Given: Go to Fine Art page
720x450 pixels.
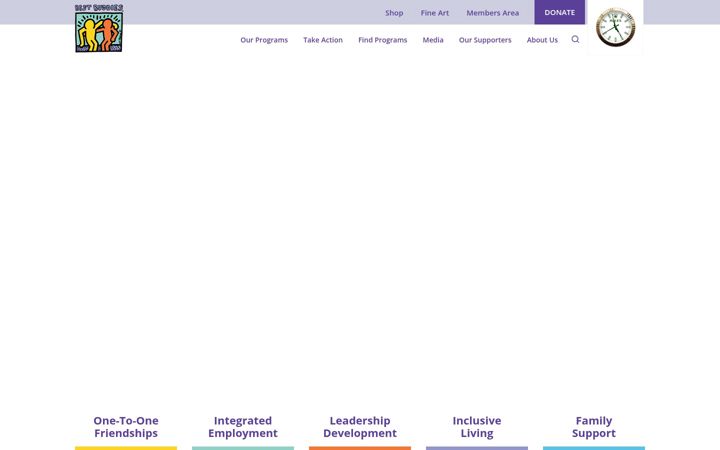Looking at the screenshot, I should tap(435, 13).
